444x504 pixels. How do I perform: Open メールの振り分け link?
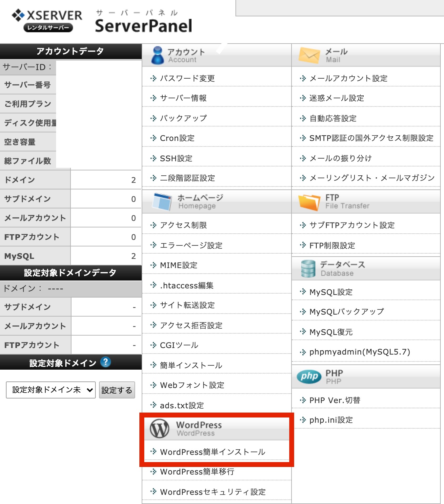point(341,158)
